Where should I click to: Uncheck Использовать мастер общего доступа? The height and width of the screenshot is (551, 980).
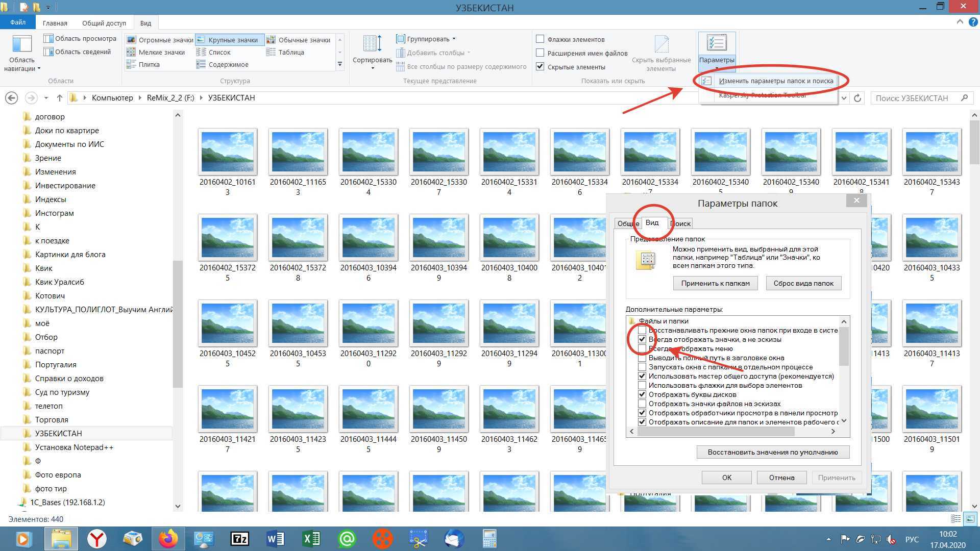coord(642,376)
